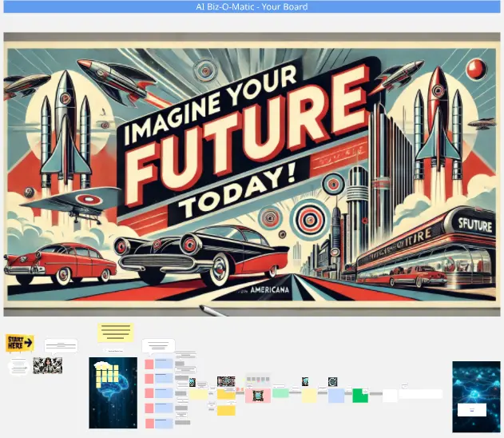Image resolution: width=504 pixels, height=438 pixels.
Task: Click the top light-blue rectangle beside pink squares
Action: point(164,364)
